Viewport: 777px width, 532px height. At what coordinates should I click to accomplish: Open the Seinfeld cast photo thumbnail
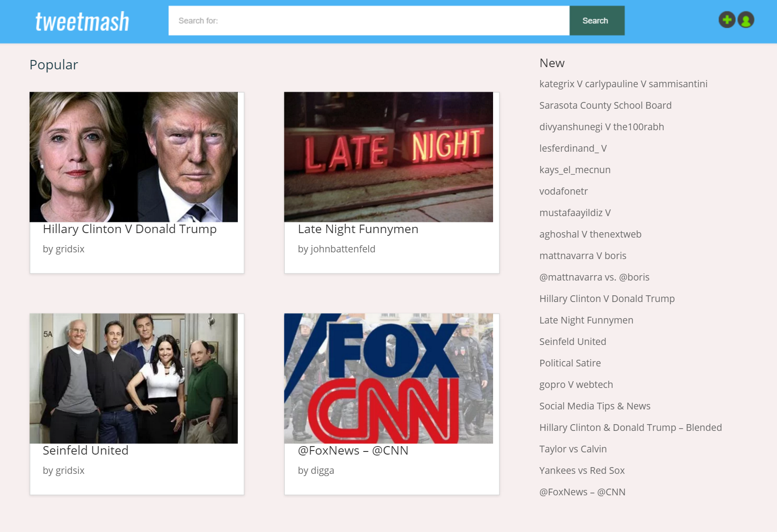point(133,379)
